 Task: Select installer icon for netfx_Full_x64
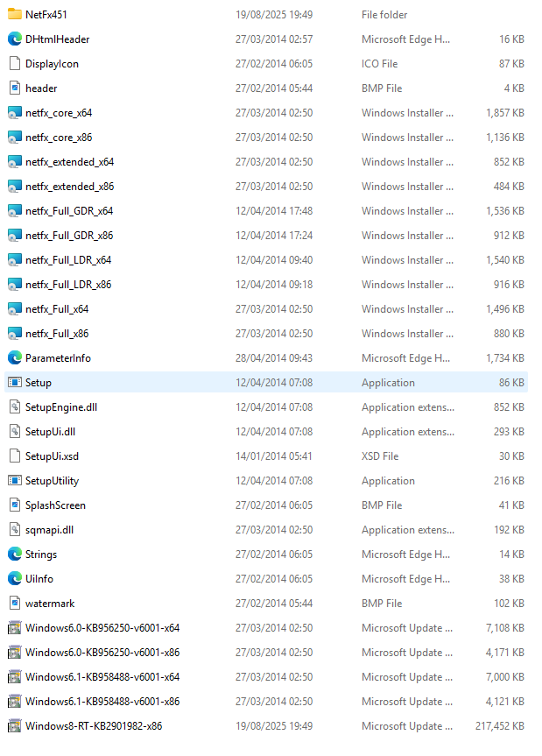tap(15, 309)
